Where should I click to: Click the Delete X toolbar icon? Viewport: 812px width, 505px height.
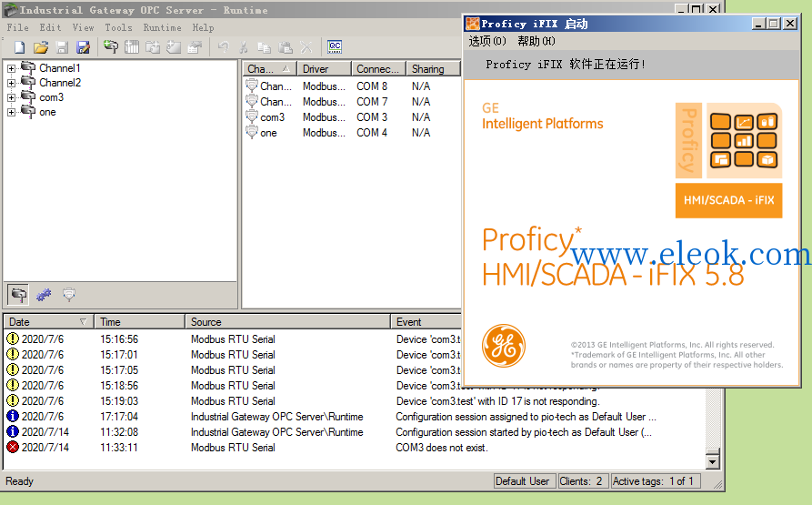coord(306,47)
